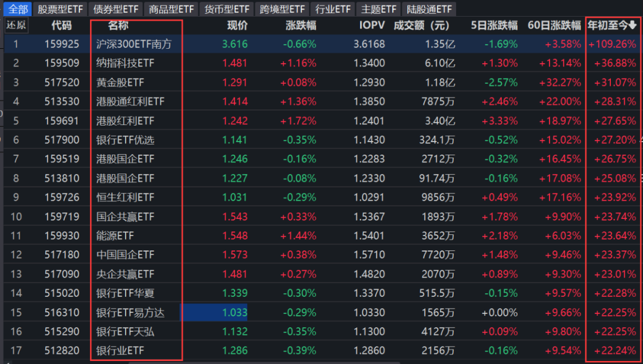Click the highlighted 1.033 price cell
This screenshot has width=643, height=364.
click(x=234, y=312)
